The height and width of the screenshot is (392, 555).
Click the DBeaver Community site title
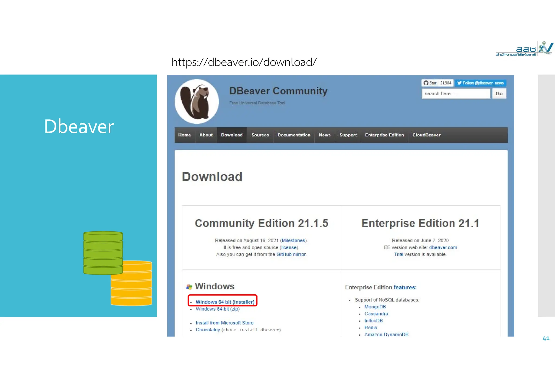(x=278, y=91)
